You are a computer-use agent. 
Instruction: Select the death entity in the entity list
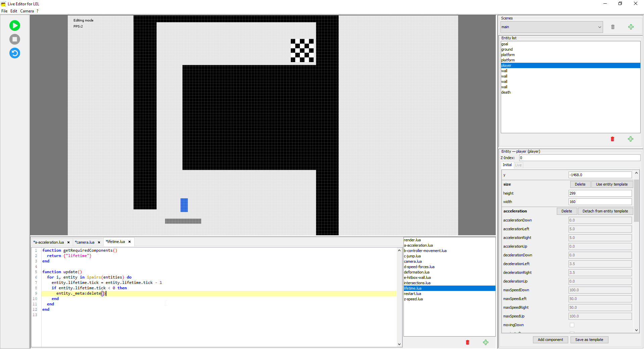coord(506,92)
